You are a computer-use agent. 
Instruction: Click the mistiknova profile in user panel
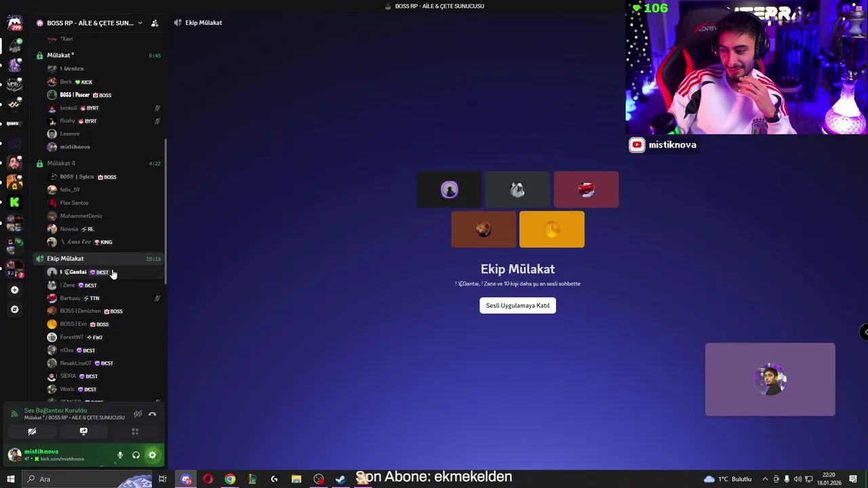[57, 455]
